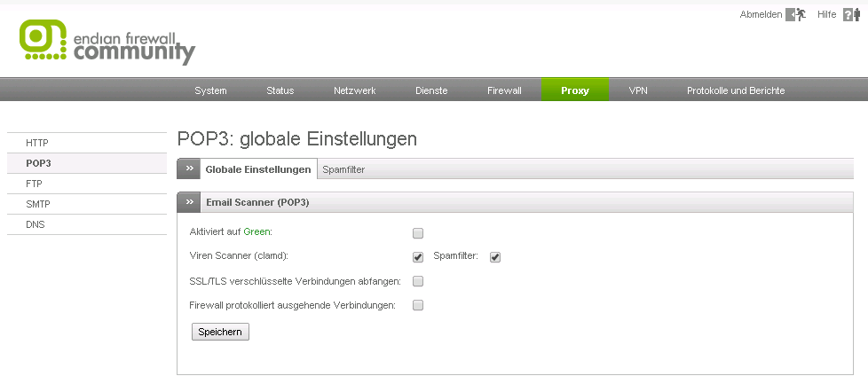The width and height of the screenshot is (868, 384).
Task: Open Protokolle und Berichte menu
Action: tap(735, 90)
